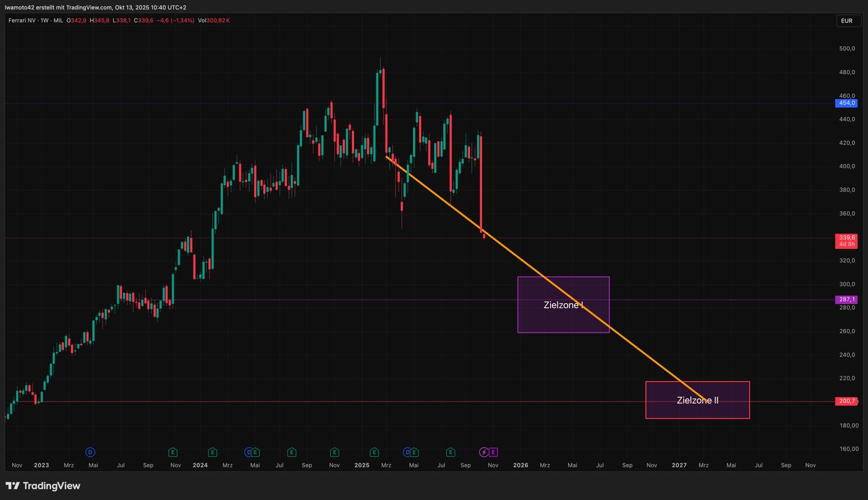Viewport: 868px width, 500px height.
Task: Click the earnings marker at November 2023
Action: click(173, 452)
